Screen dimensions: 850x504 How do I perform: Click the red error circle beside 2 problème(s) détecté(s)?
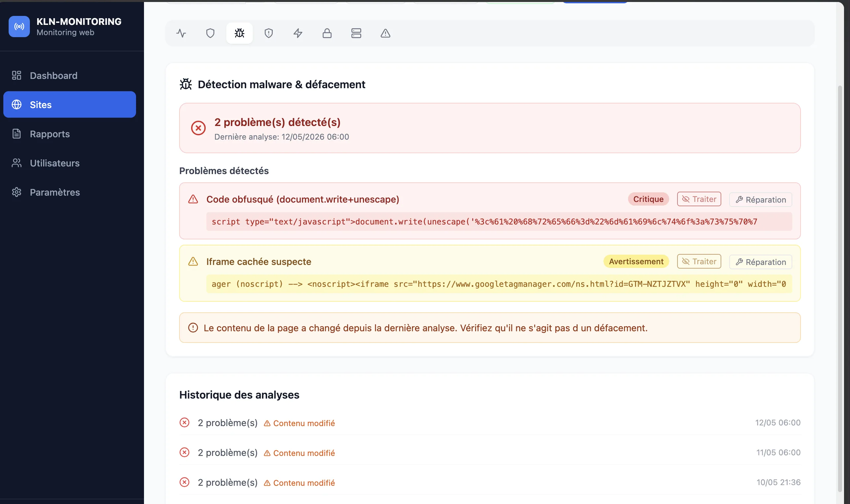pos(198,128)
